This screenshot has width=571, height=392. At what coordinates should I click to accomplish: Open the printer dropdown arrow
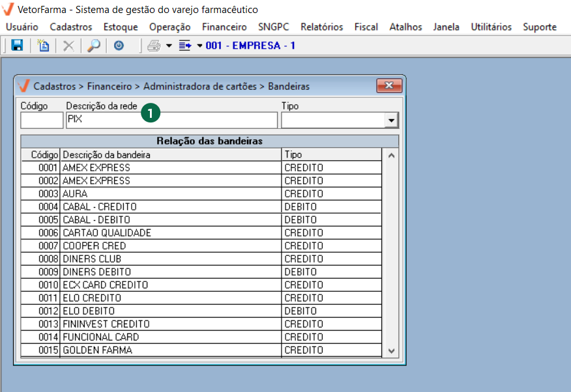(x=169, y=46)
